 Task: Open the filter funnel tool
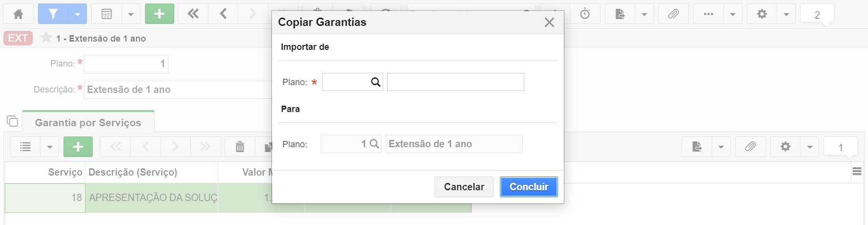pyautogui.click(x=53, y=14)
